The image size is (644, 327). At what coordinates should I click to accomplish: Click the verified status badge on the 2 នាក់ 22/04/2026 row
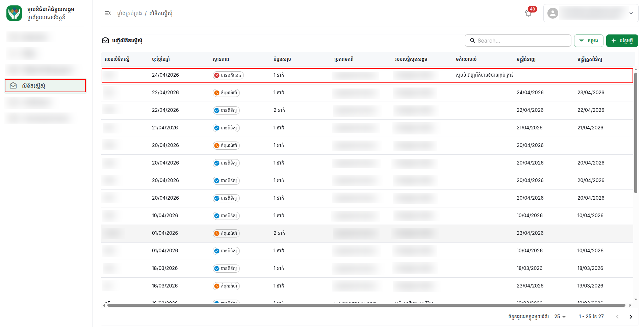[226, 110]
